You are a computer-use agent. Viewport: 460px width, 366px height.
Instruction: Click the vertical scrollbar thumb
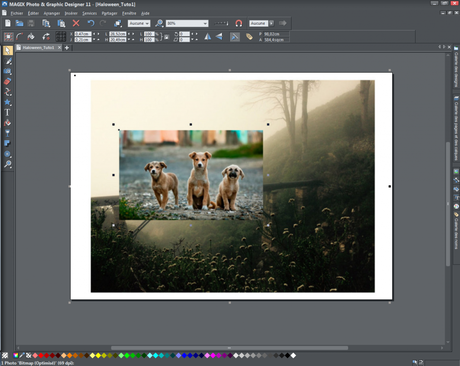[448, 204]
